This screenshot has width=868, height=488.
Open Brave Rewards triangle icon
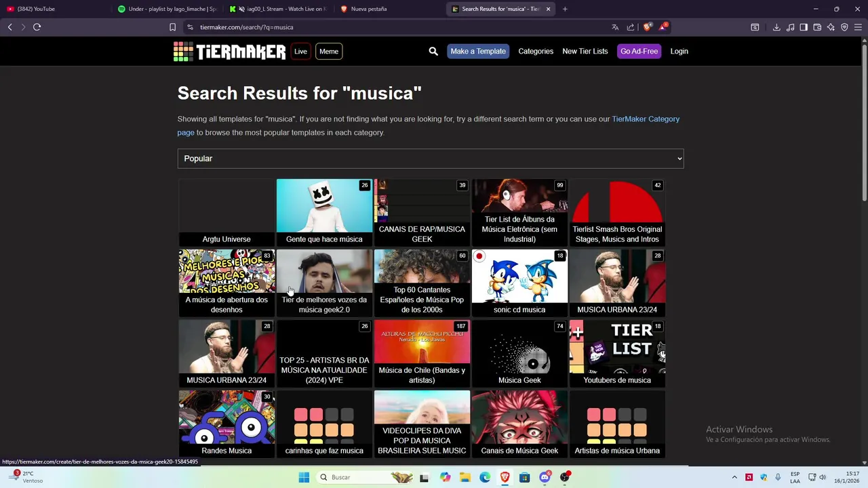(x=664, y=27)
